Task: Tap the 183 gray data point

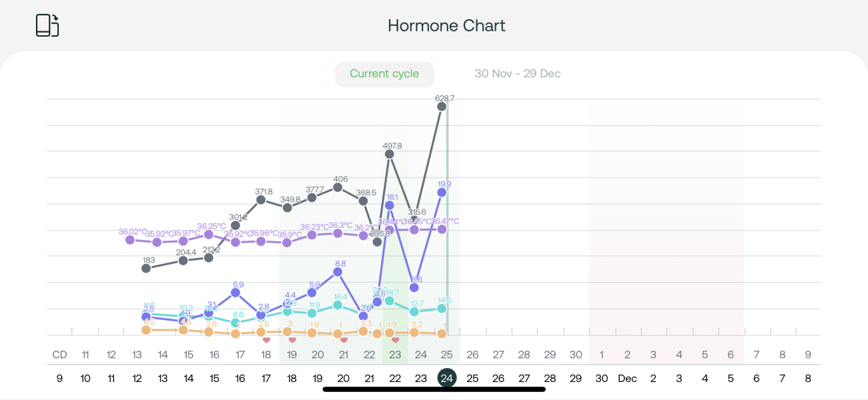Action: [147, 268]
